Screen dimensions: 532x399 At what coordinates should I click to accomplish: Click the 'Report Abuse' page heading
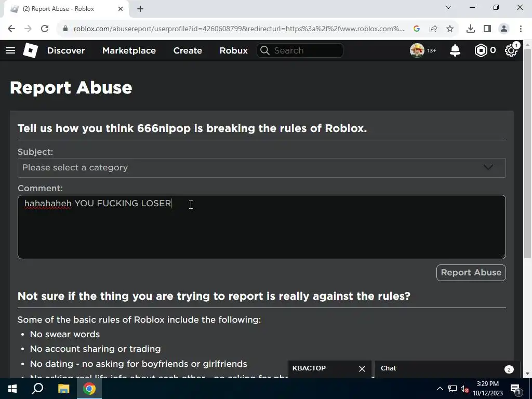[71, 87]
